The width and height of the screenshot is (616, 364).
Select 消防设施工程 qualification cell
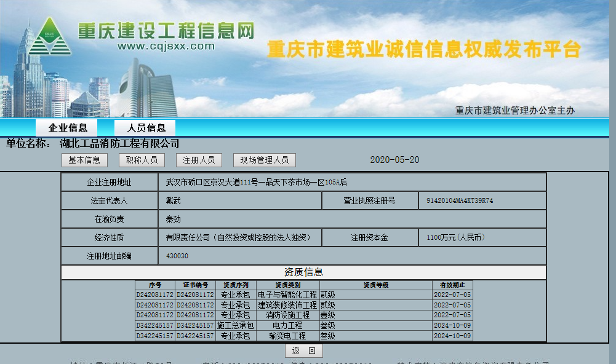(287, 315)
